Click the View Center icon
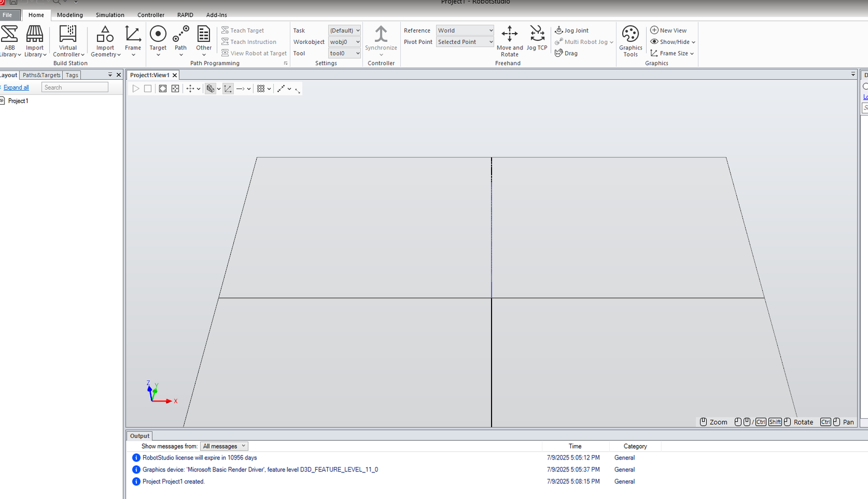The height and width of the screenshot is (499, 868). (x=175, y=88)
